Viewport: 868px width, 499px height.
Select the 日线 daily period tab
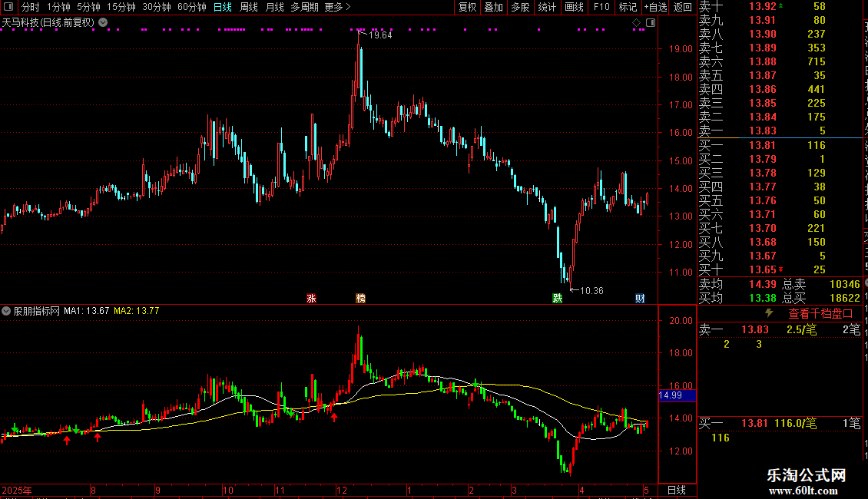(223, 7)
